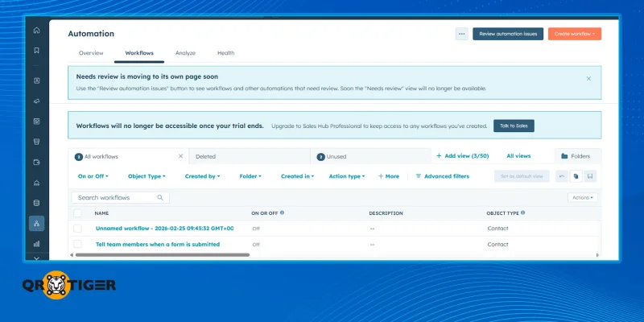Open the three-dots more options button
The width and height of the screenshot is (644, 322).
[461, 34]
